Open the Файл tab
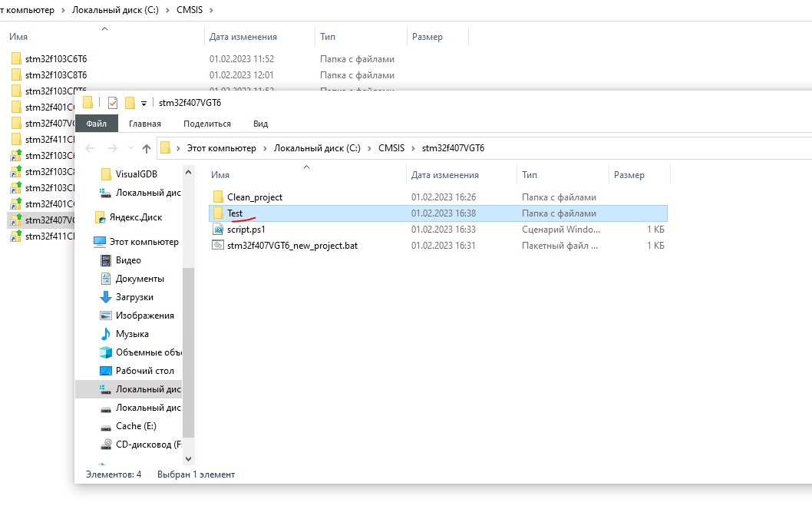The image size is (812, 519). click(x=97, y=124)
